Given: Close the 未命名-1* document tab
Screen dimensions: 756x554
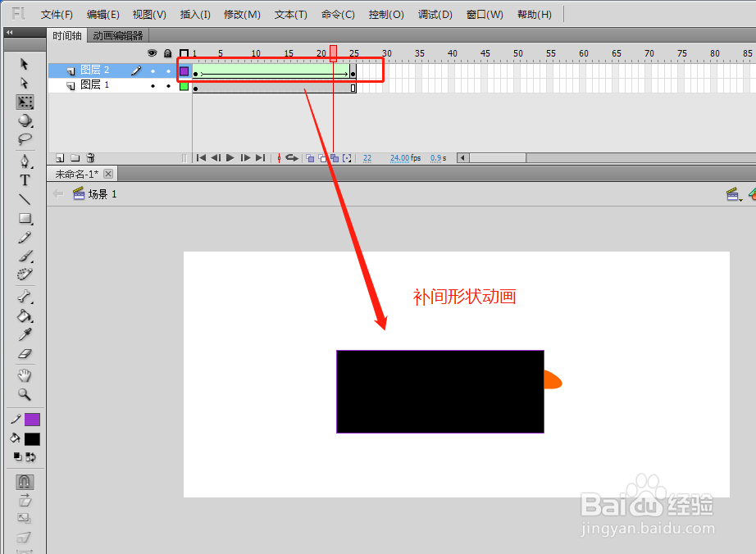Looking at the screenshot, I should click(x=108, y=174).
